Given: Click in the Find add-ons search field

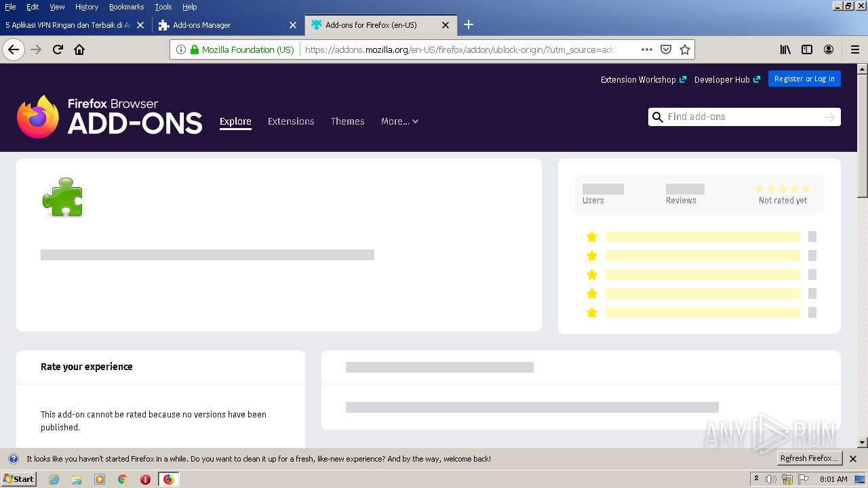Looking at the screenshot, I should tap(744, 117).
